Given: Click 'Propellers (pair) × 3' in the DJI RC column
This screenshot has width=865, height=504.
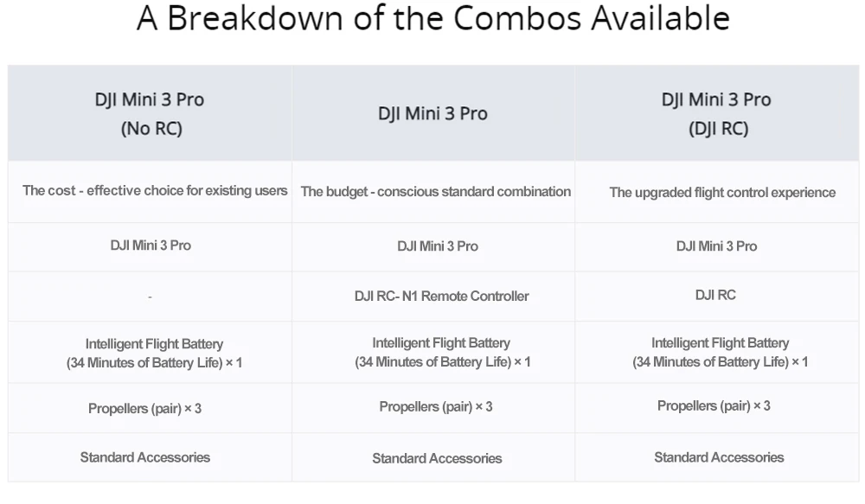Looking at the screenshot, I should [x=714, y=405].
